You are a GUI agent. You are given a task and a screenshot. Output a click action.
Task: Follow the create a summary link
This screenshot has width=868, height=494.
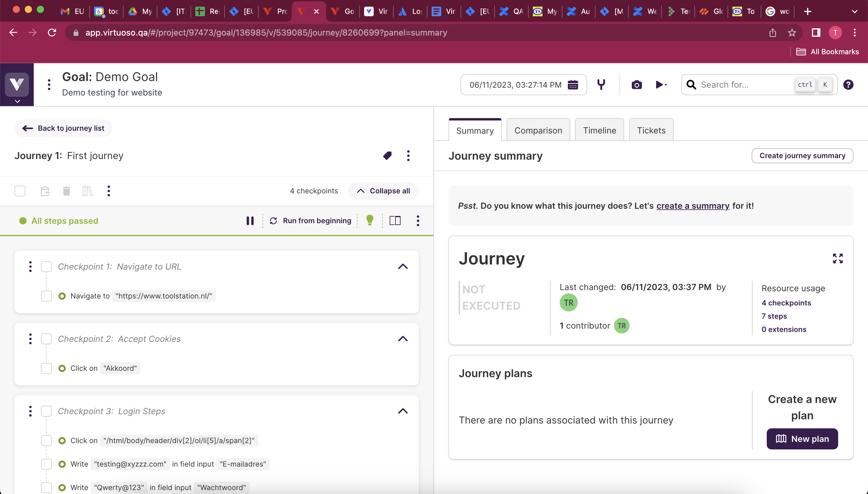tap(693, 206)
